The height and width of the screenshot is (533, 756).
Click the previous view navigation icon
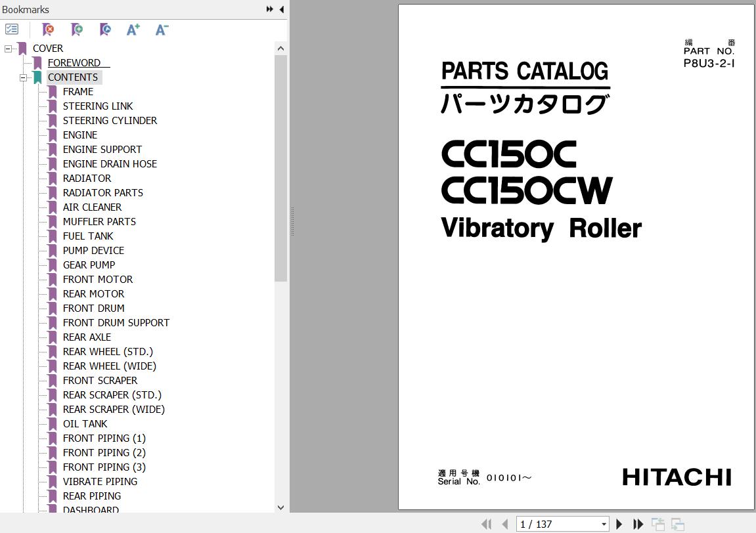point(657,524)
